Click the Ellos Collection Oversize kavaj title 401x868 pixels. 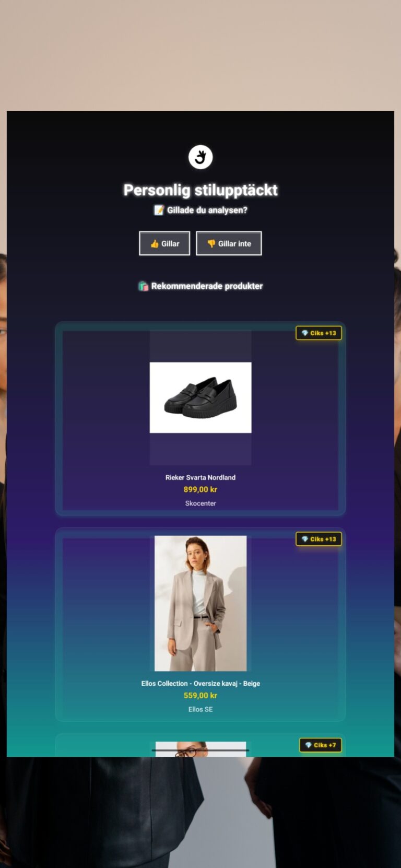pyautogui.click(x=200, y=683)
